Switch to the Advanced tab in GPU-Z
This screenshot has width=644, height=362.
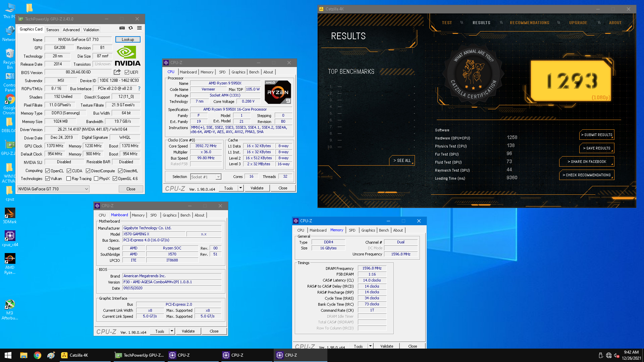[71, 29]
